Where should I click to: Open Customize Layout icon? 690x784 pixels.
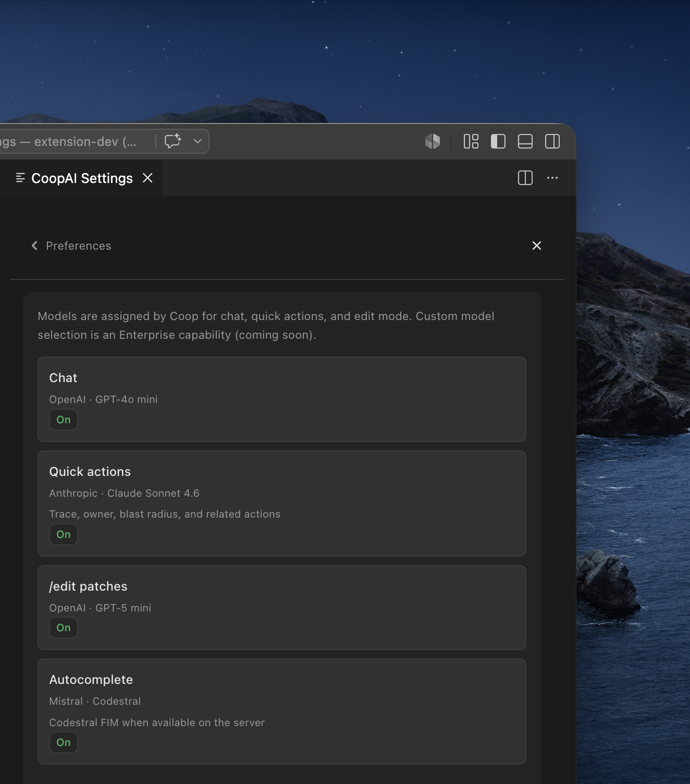tap(471, 141)
